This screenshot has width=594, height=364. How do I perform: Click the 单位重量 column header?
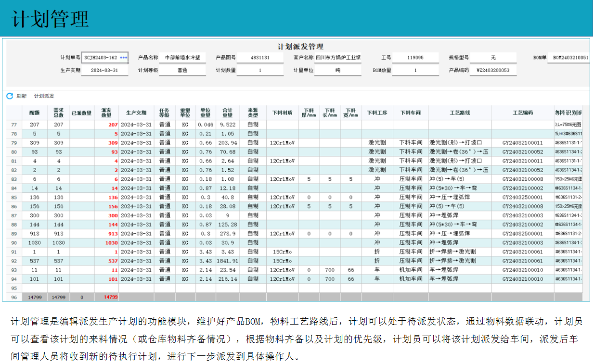click(206, 113)
